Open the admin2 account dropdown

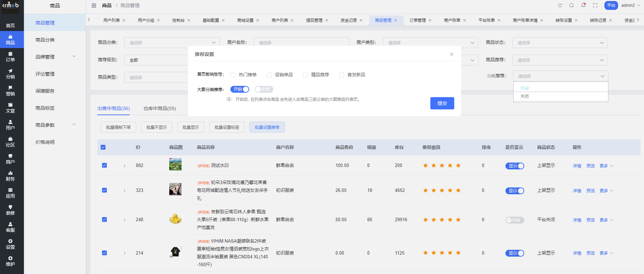tap(630, 5)
